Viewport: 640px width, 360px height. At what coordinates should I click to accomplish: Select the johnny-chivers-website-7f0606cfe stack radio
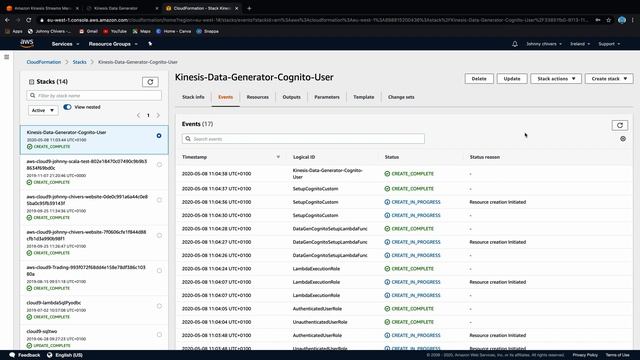coord(159,236)
